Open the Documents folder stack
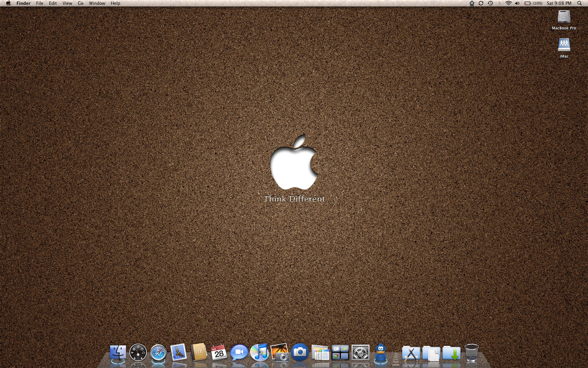588x368 pixels. 431,353
